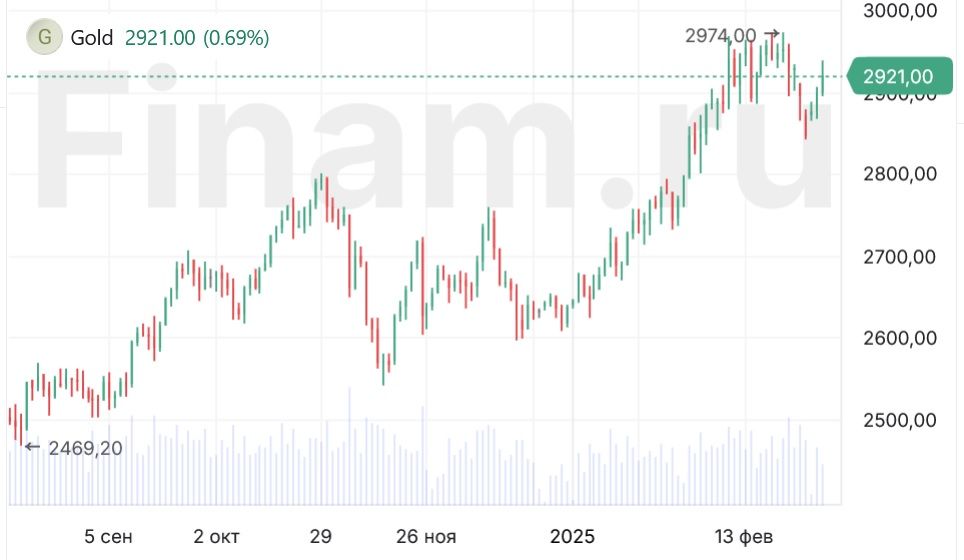
Task: Click the last green candle on the chart
Action: click(823, 78)
